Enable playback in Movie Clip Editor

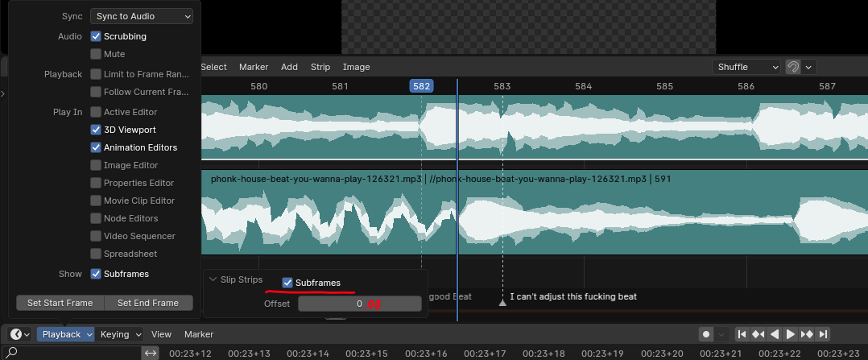tap(95, 201)
